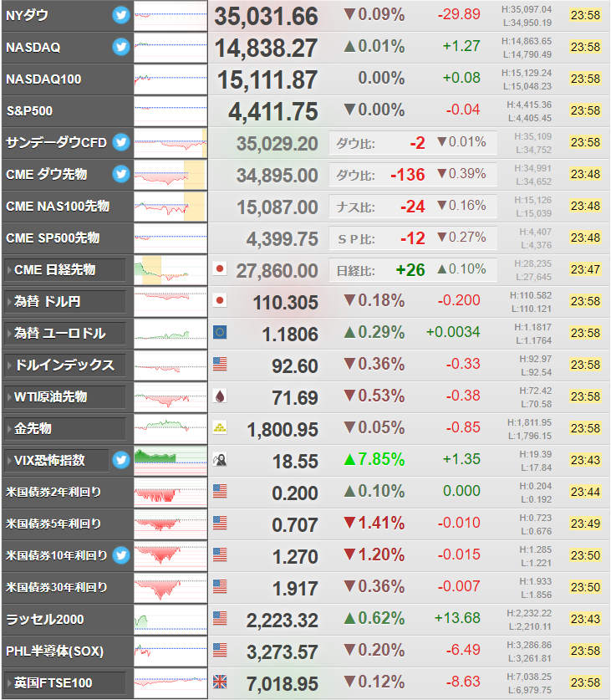The width and height of the screenshot is (611, 700).
Task: Click the VIX change ▲7.85%
Action: pyautogui.click(x=374, y=459)
